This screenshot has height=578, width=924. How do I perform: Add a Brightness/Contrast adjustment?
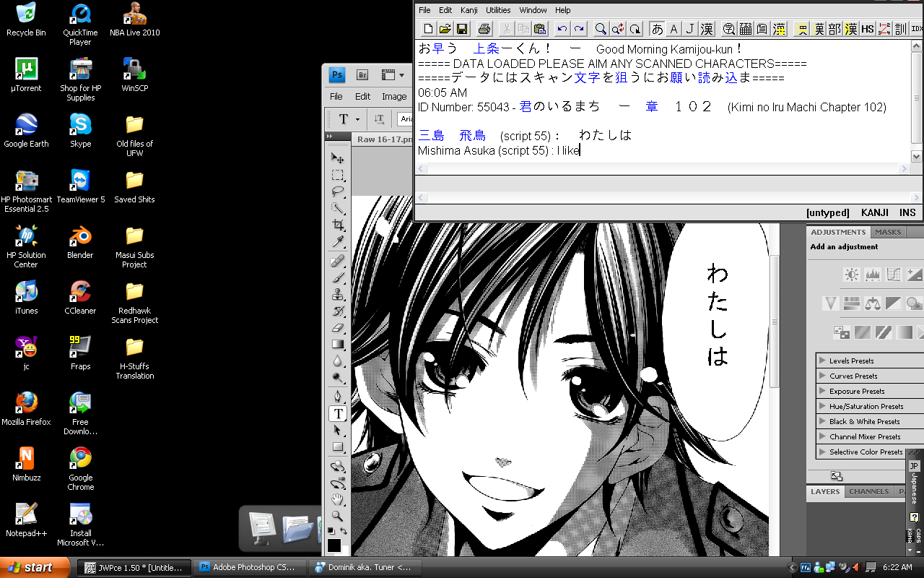pyautogui.click(x=852, y=275)
